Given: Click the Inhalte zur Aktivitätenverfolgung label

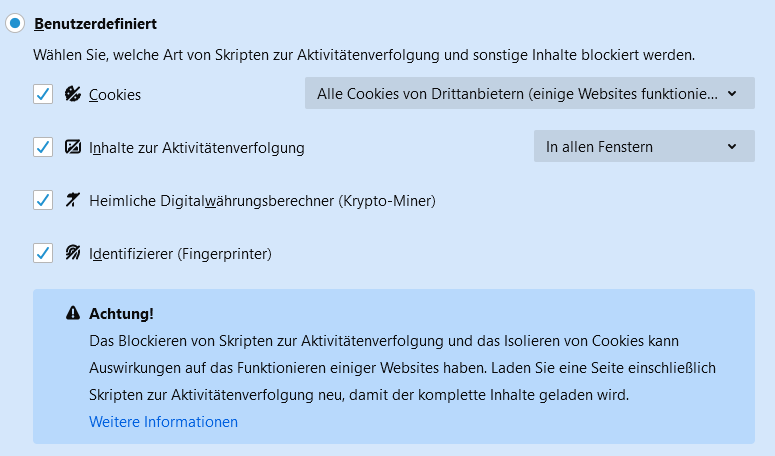Looking at the screenshot, I should tap(197, 147).
